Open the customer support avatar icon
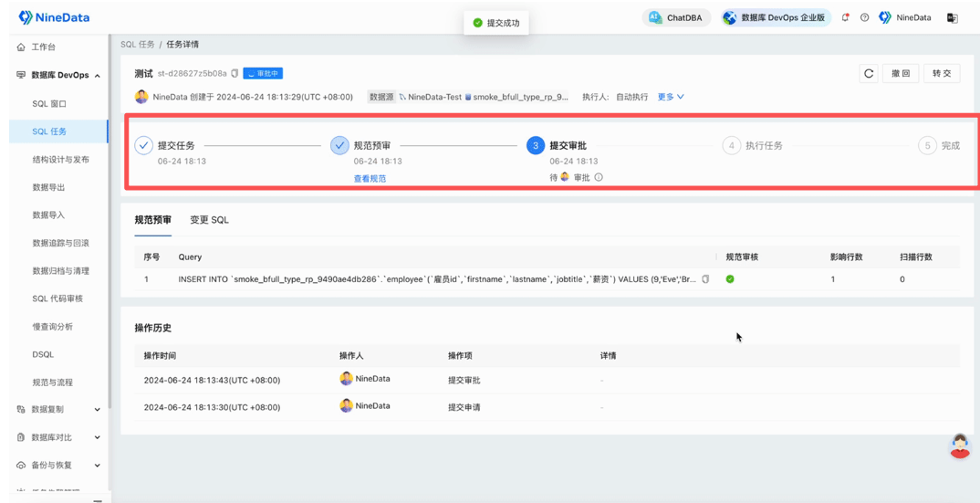The height and width of the screenshot is (503, 980). pos(960,445)
